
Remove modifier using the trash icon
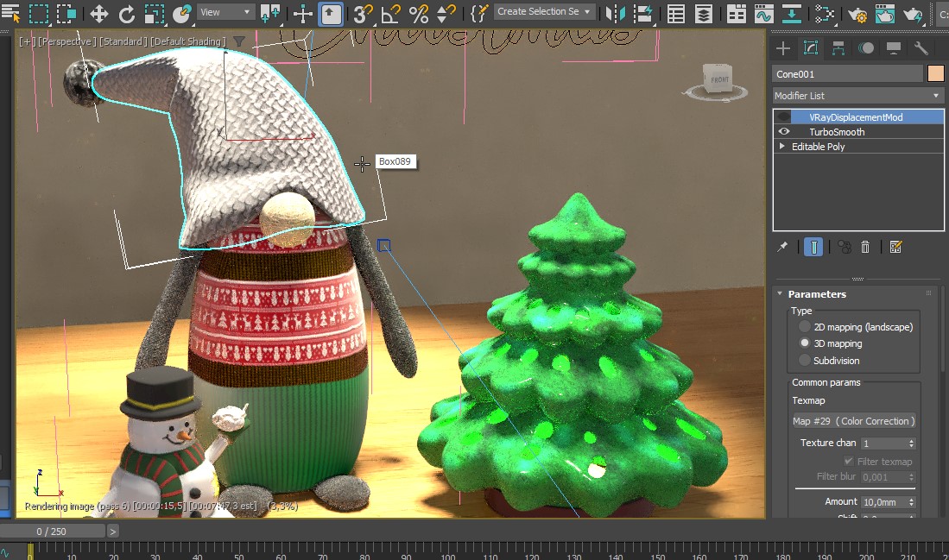tap(865, 248)
